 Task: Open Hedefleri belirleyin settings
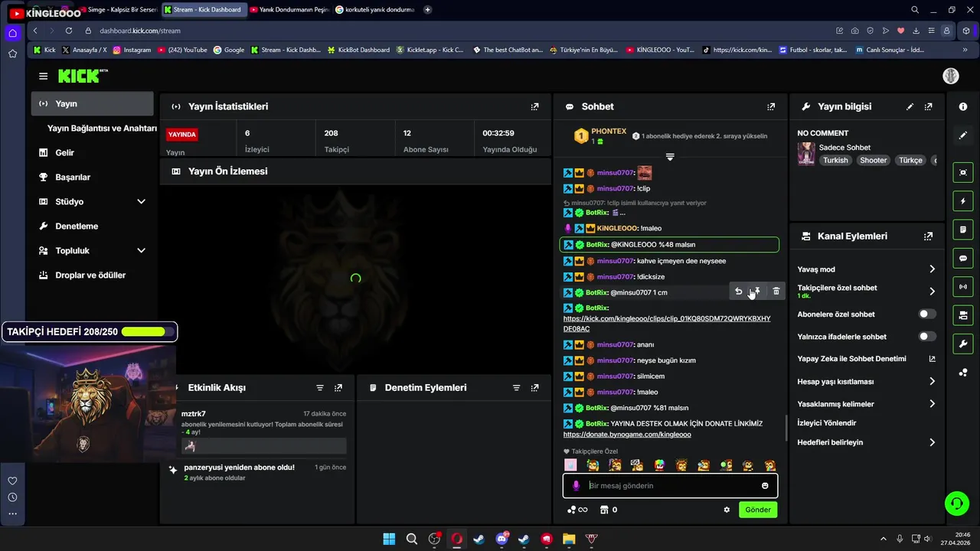(867, 442)
